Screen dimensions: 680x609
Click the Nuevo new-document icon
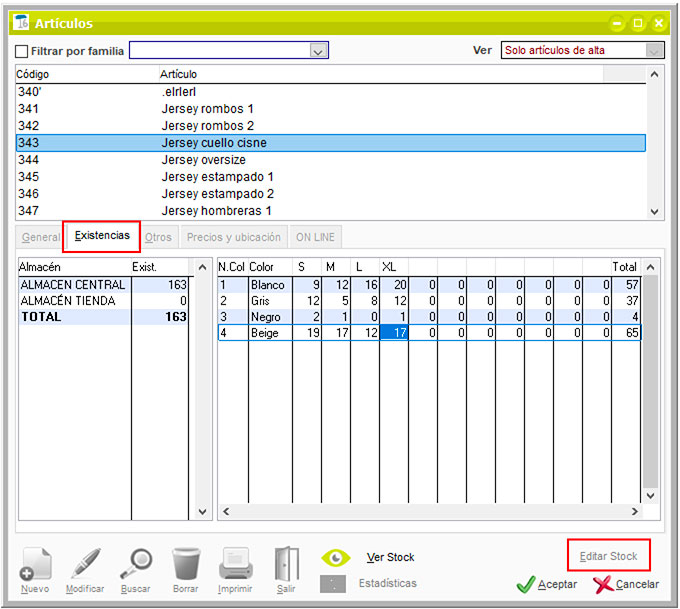point(36,563)
